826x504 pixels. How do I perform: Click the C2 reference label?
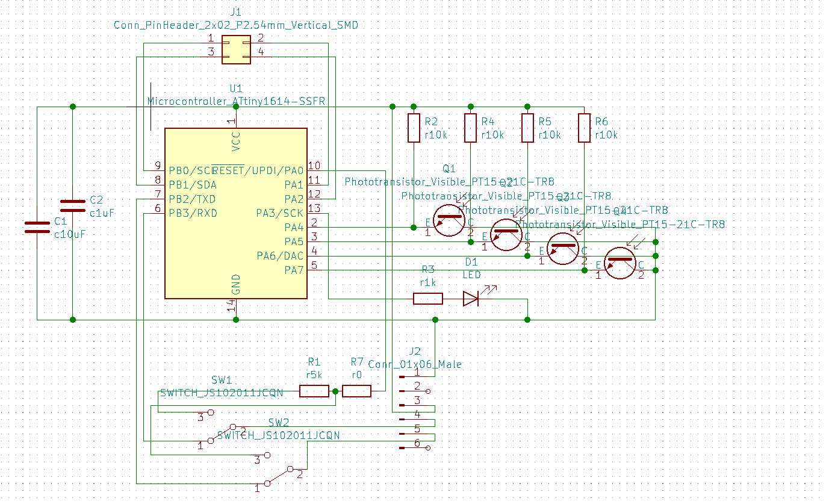(x=96, y=200)
